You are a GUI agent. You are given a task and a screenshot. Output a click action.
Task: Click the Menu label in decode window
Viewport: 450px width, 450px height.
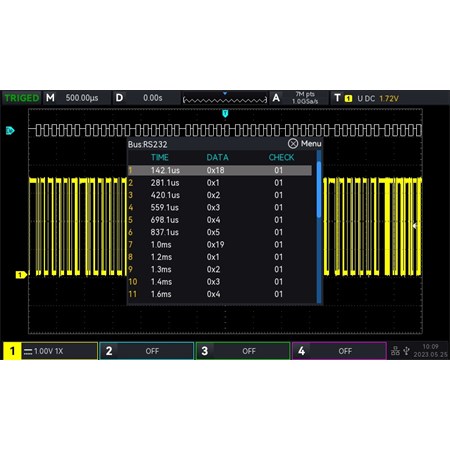[311, 144]
